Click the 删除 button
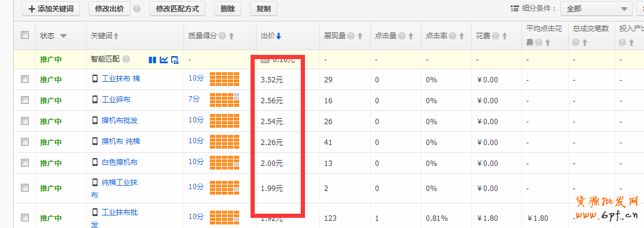644x228 pixels. pos(228,8)
